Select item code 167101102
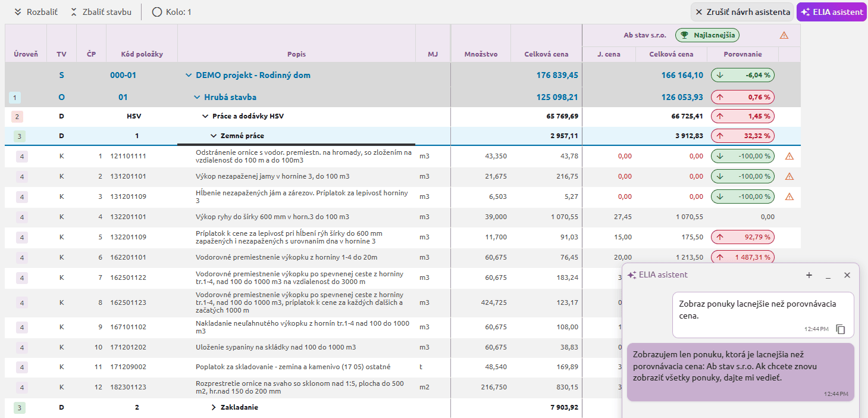 128,327
